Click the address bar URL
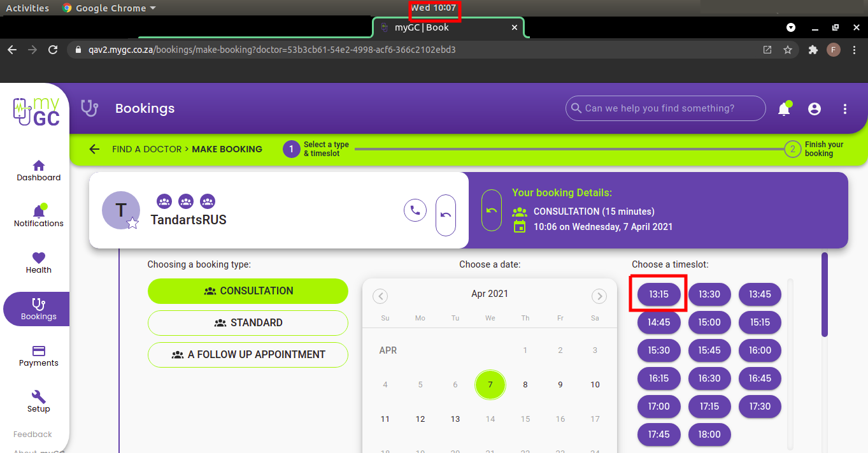Viewport: 868px width, 453px height. click(273, 50)
